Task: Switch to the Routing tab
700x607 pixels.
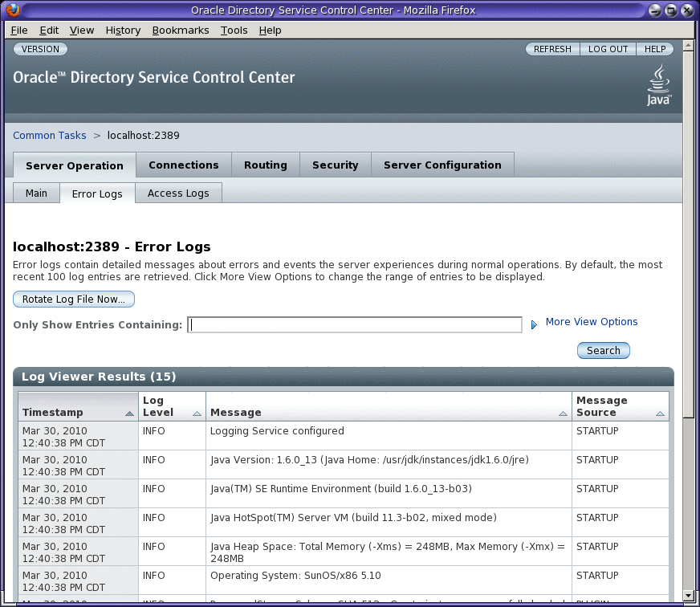Action: 266,165
